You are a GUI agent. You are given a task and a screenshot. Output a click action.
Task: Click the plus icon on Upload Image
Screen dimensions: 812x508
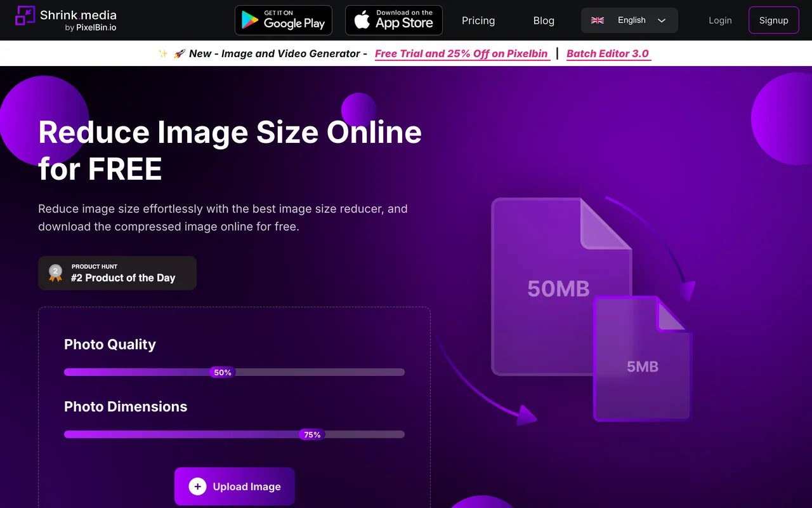[x=197, y=486]
